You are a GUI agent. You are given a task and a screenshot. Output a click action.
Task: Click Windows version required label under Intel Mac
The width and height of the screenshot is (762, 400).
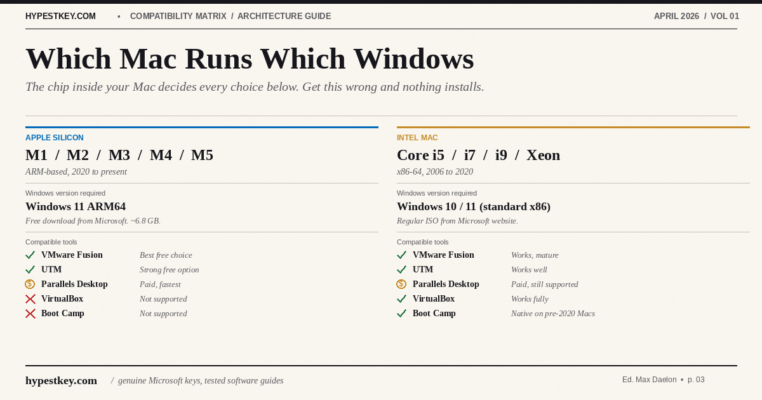click(x=436, y=193)
